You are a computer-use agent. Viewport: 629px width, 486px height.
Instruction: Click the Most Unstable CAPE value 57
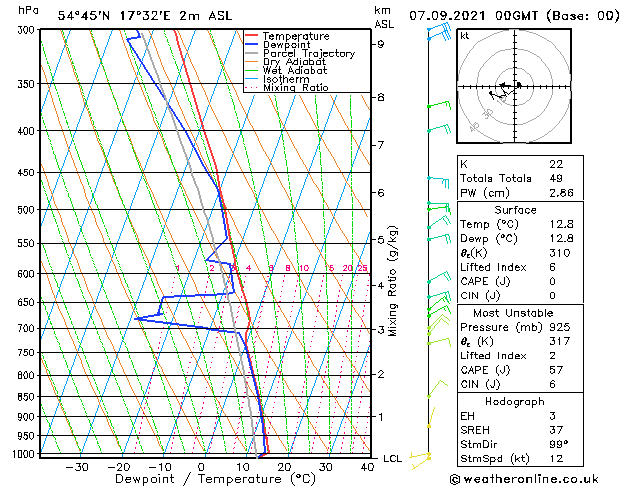tap(556, 370)
